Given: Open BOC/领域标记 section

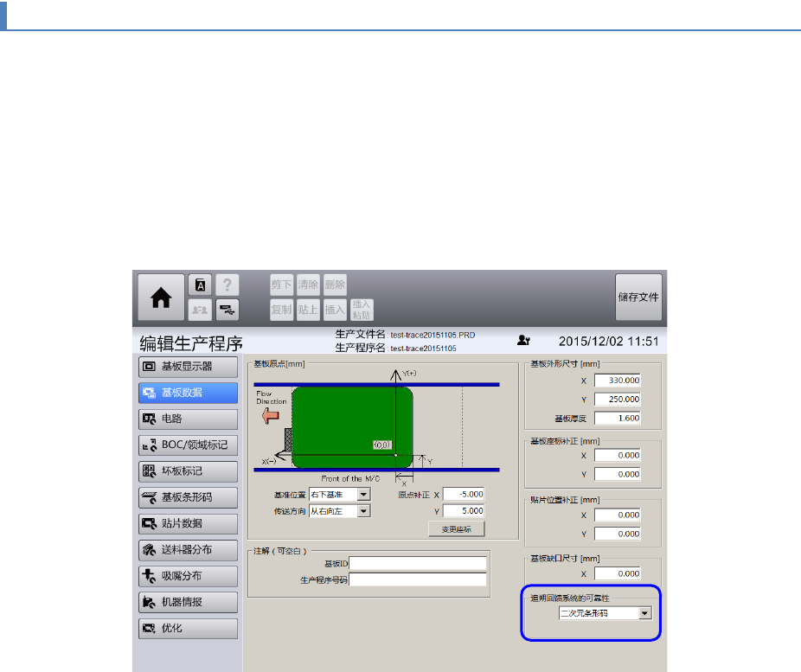Looking at the screenshot, I should click(188, 445).
